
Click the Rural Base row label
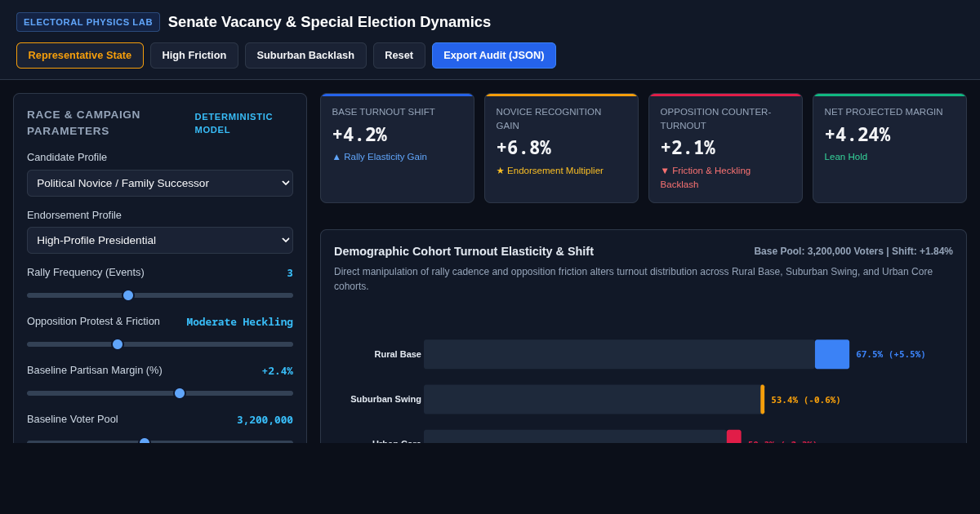pyautogui.click(x=398, y=354)
